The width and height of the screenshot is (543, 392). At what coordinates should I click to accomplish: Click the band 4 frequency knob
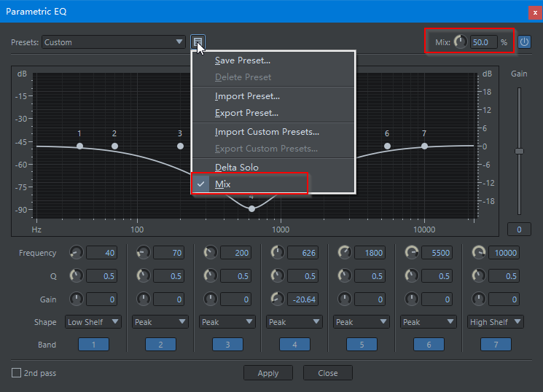point(278,253)
